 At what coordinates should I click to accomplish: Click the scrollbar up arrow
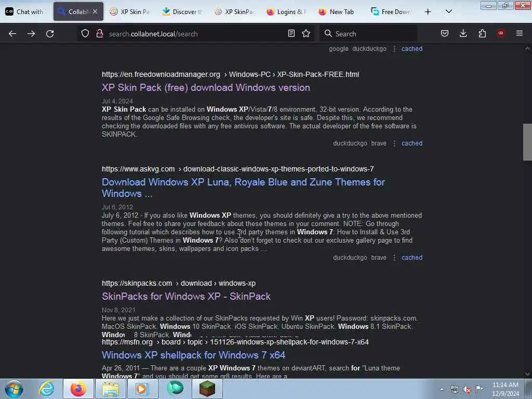pyautogui.click(x=527, y=48)
